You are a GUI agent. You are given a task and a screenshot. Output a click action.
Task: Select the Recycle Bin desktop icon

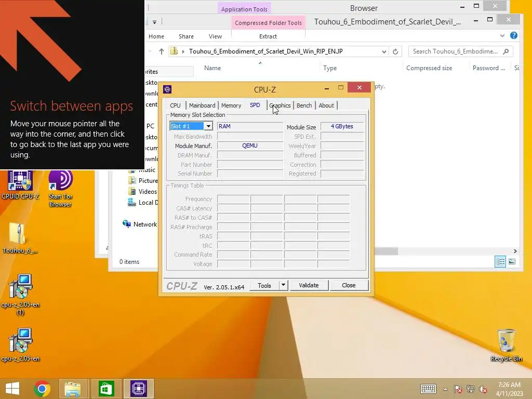tap(506, 345)
